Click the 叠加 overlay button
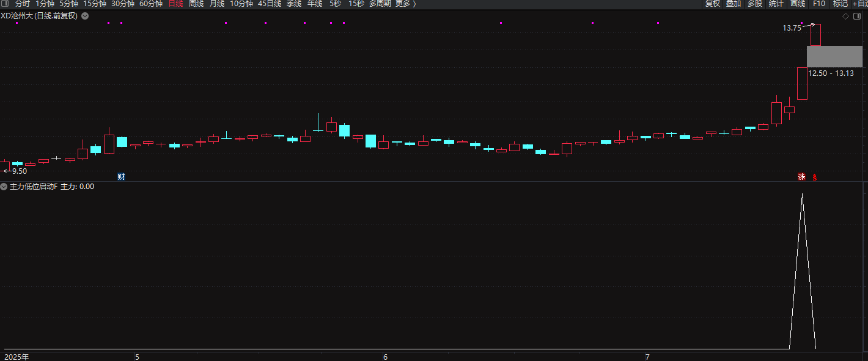This screenshot has height=361, width=868. tap(734, 4)
